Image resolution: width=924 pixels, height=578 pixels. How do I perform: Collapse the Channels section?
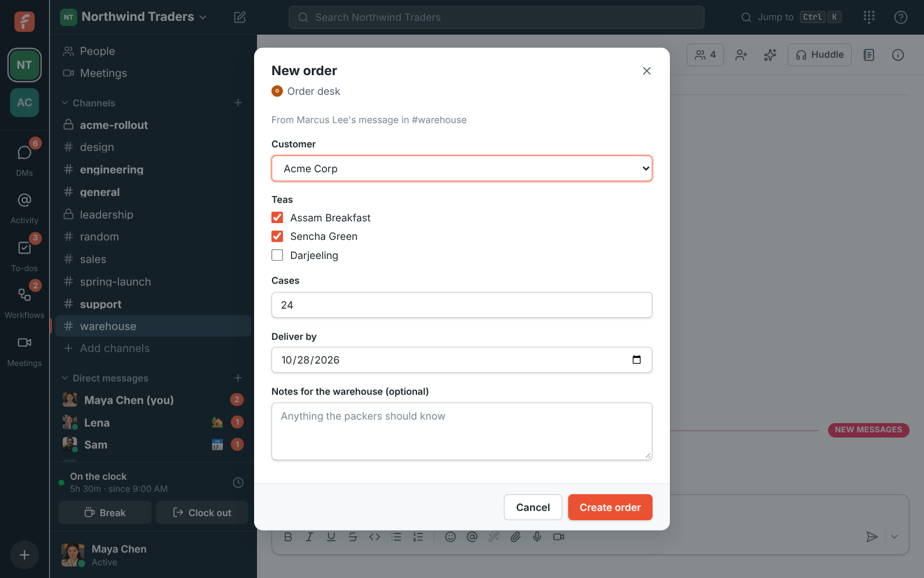coord(88,103)
